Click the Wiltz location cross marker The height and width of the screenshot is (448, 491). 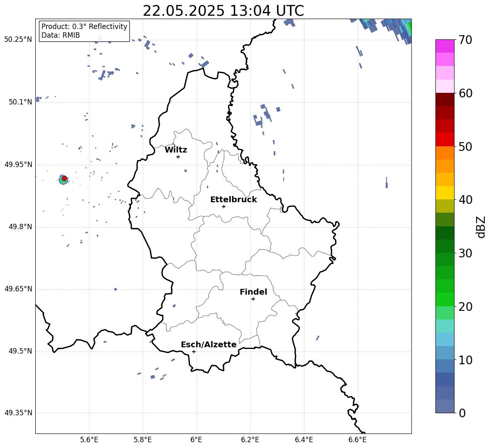click(178, 157)
